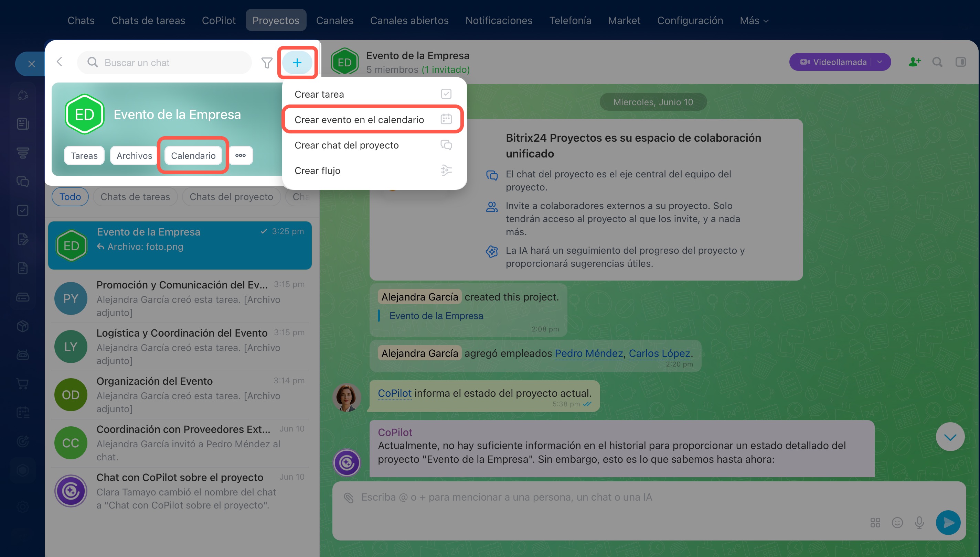Open the calendar icon in left sidebar

23,412
